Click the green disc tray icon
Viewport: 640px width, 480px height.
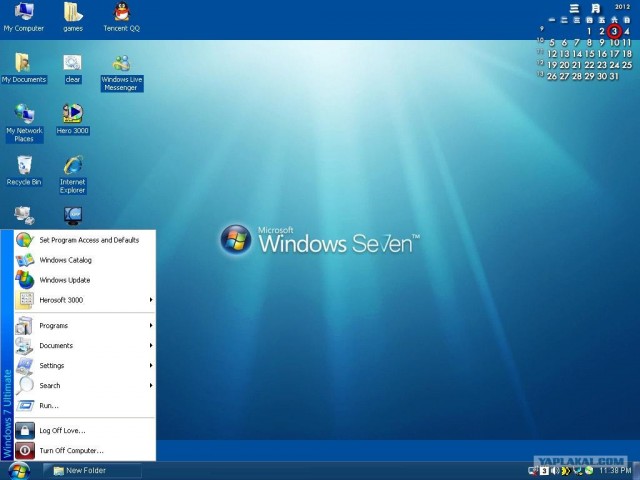coord(589,471)
